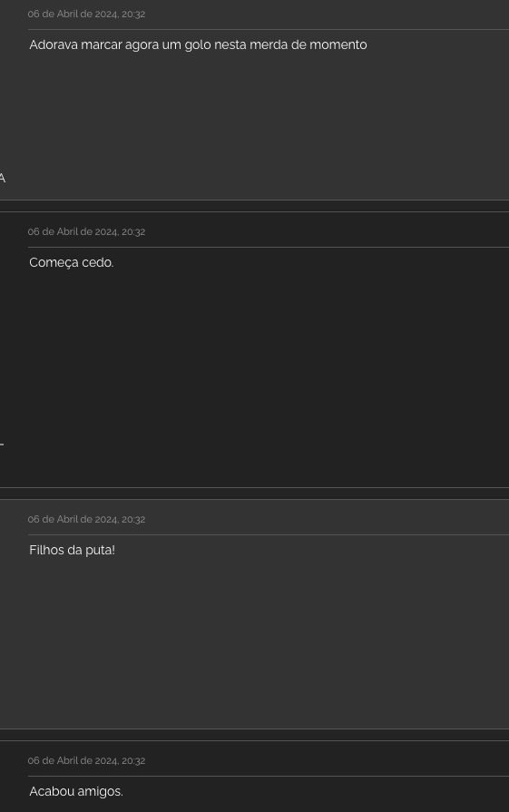Open the timestamp above 'Acabou amigos.'

(x=86, y=760)
